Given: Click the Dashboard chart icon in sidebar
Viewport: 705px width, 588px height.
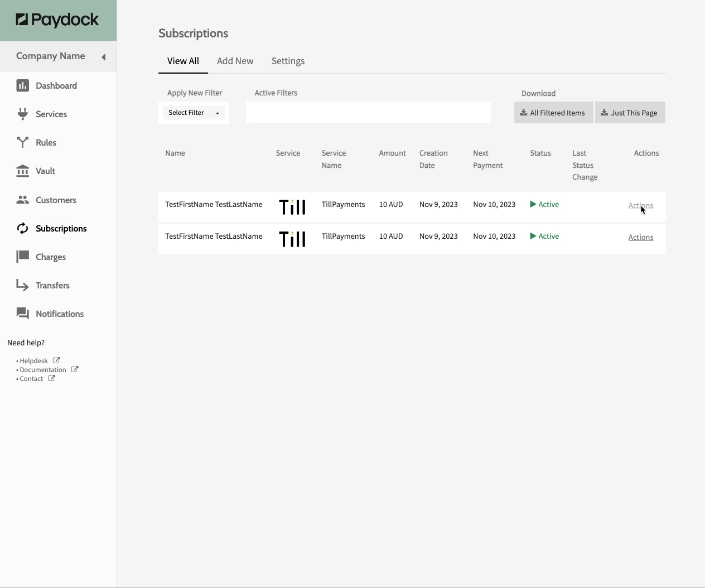Looking at the screenshot, I should pyautogui.click(x=22, y=85).
